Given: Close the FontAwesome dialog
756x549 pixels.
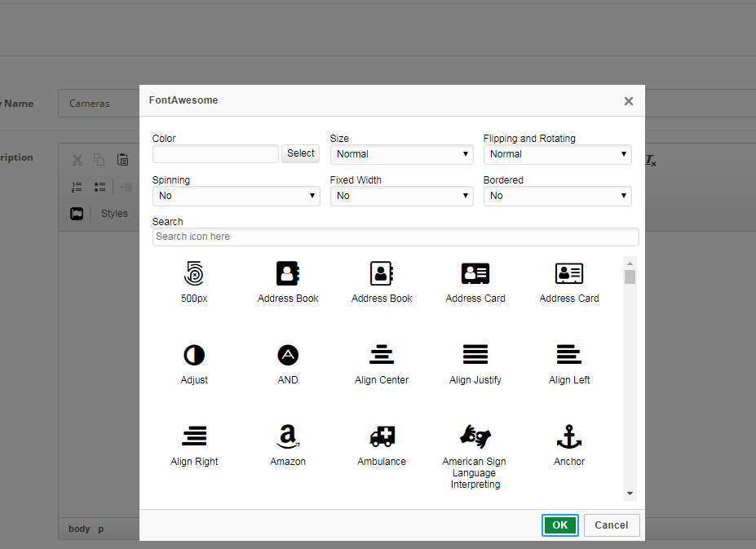Looking at the screenshot, I should (x=628, y=101).
